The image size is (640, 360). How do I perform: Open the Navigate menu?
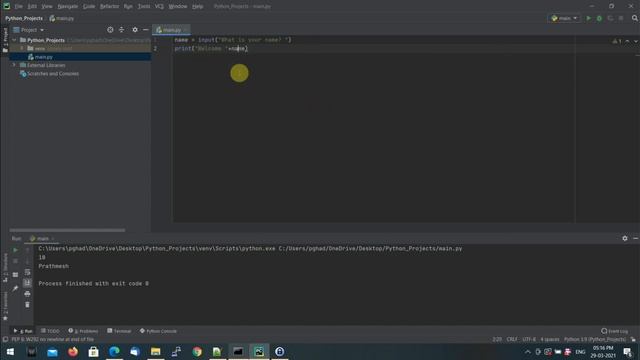(x=67, y=7)
